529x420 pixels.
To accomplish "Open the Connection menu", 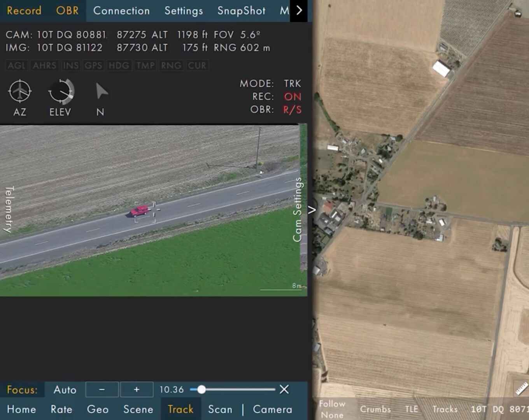I will 121,10.
